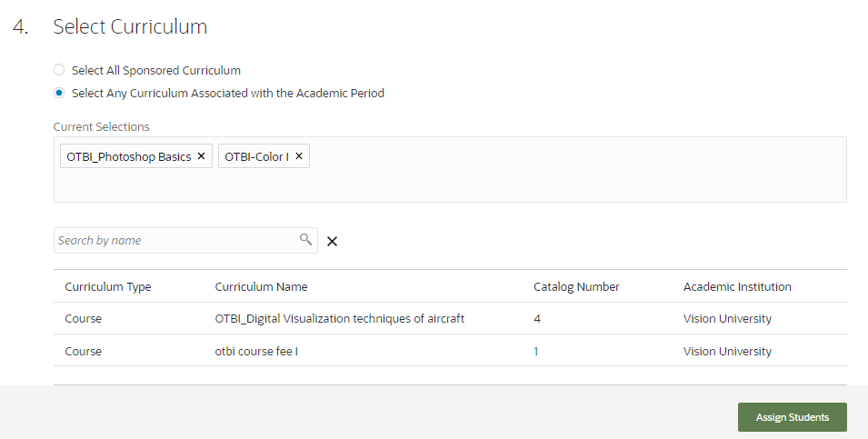Open catalog number 1 link

pos(536,351)
